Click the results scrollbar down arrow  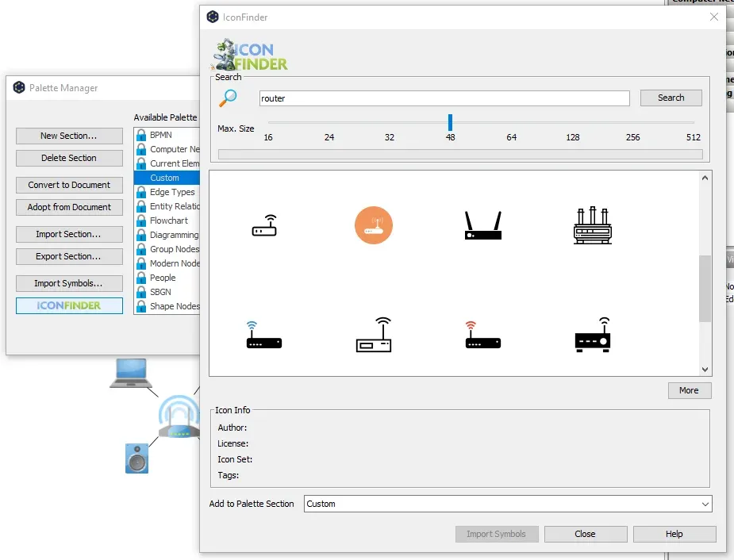click(x=705, y=370)
